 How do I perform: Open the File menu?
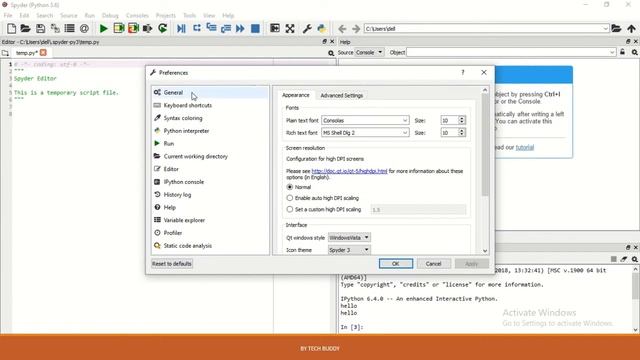8,16
